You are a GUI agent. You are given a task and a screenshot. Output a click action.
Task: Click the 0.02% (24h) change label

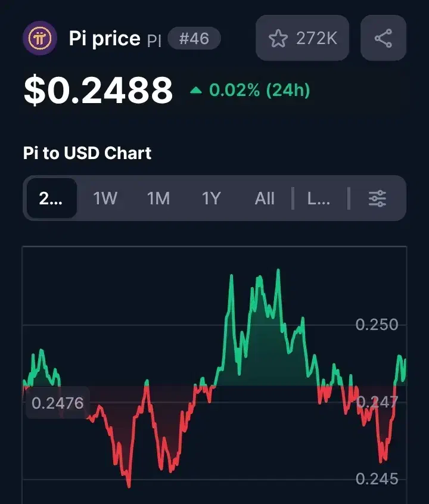(260, 91)
